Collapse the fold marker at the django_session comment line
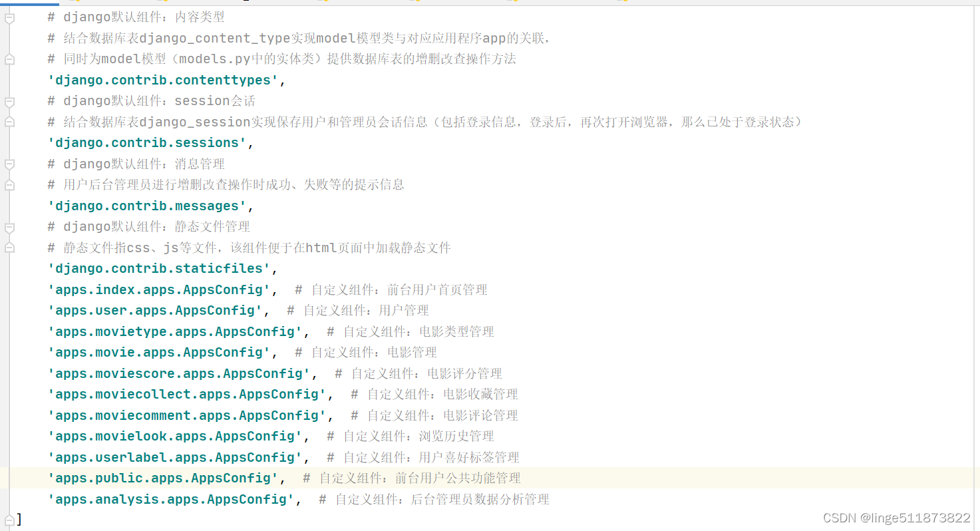 click(9, 122)
